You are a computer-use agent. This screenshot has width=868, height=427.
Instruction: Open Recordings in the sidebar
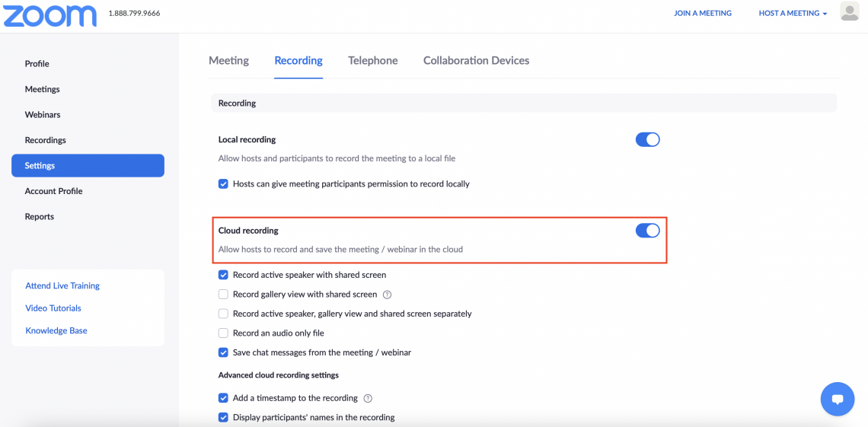pos(46,140)
